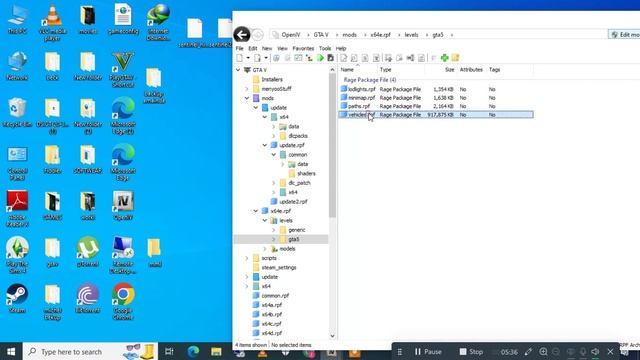The height and width of the screenshot is (360, 640).
Task: Click the recorder pen annotation icon
Action: 528,351
